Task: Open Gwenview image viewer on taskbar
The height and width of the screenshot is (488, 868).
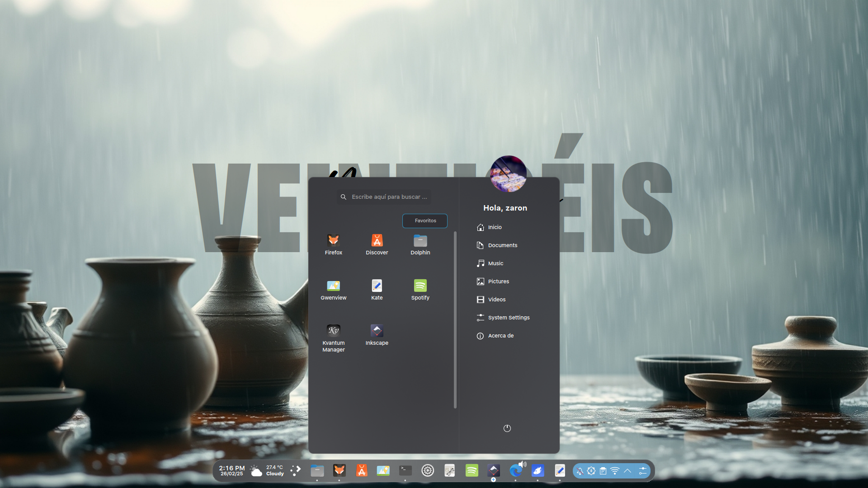Action: click(x=383, y=471)
